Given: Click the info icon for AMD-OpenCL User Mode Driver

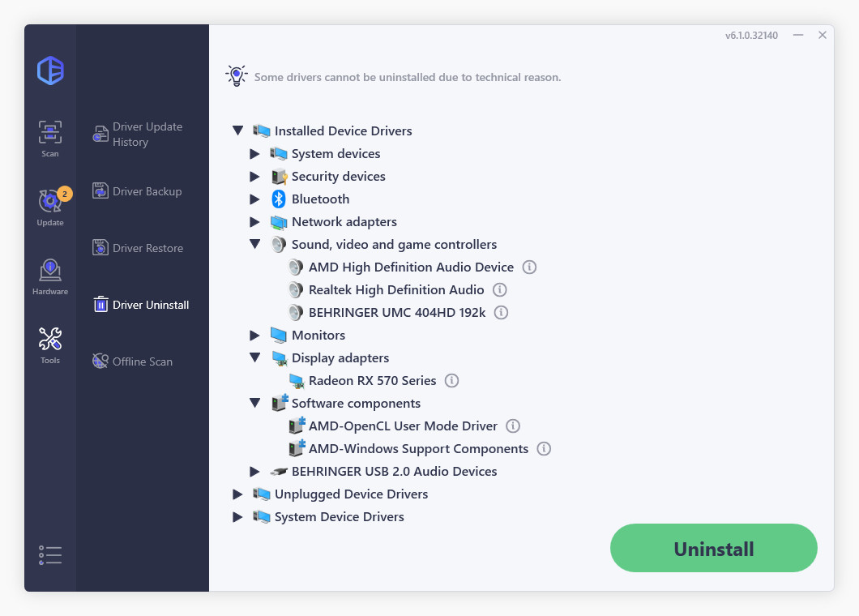Looking at the screenshot, I should coord(512,426).
